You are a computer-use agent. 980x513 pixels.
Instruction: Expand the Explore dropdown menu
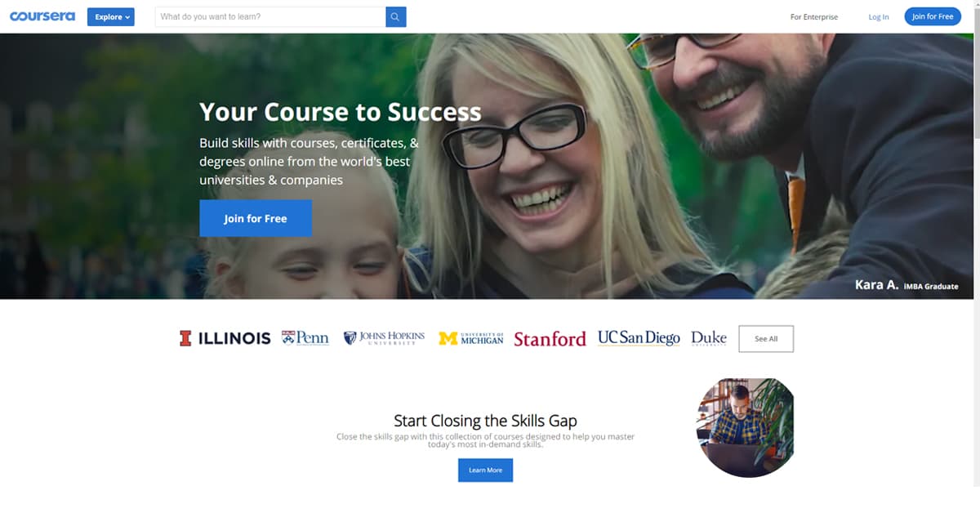[111, 16]
